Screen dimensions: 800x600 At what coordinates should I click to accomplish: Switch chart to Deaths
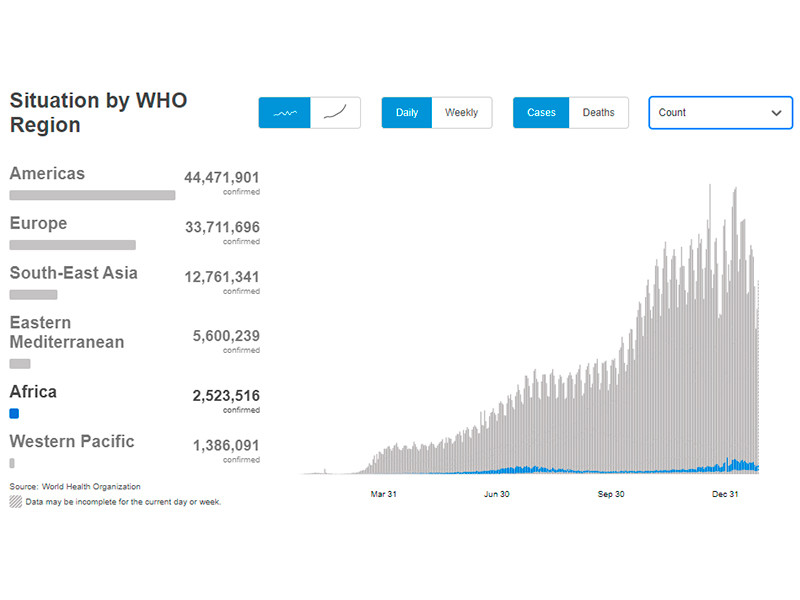coord(598,113)
